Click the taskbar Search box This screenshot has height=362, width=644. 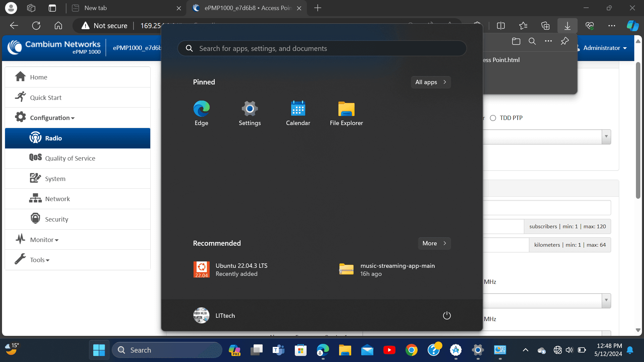click(167, 350)
